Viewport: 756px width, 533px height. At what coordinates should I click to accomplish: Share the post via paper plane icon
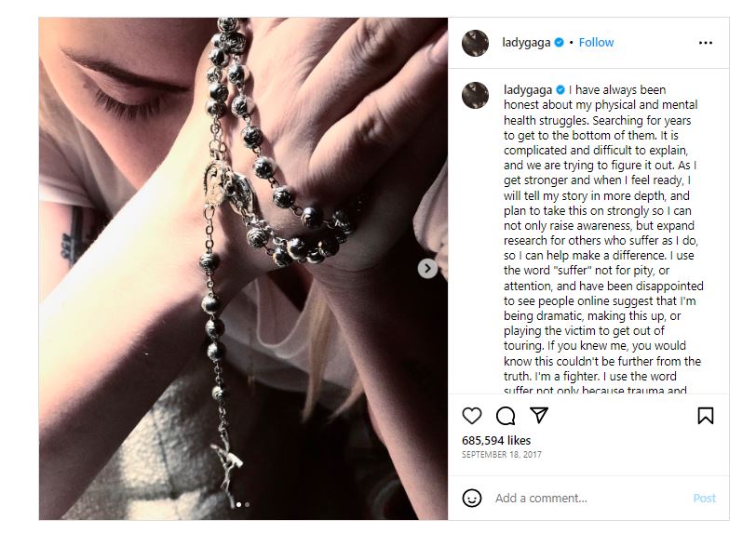[538, 416]
